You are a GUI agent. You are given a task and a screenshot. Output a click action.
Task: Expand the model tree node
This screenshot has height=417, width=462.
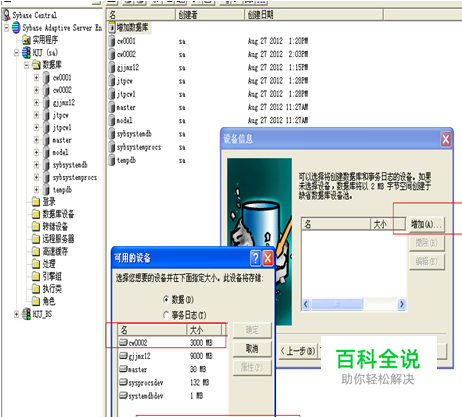click(36, 152)
